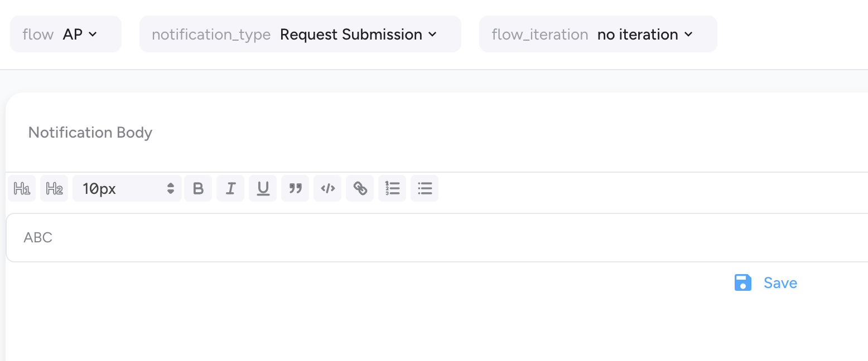Click the chevron next to Request Submission
868x361 pixels.
click(x=432, y=35)
